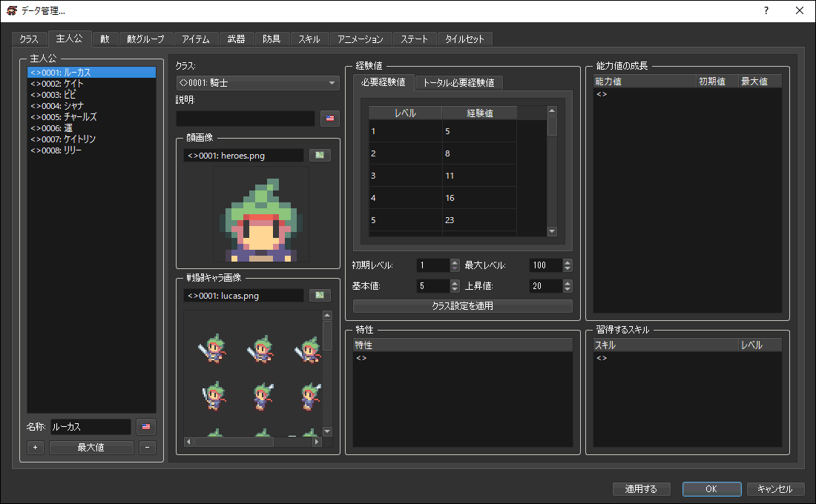Click the horizontal scrollbar under the battler sprites
Screen dimensions: 816x504
[252, 442]
